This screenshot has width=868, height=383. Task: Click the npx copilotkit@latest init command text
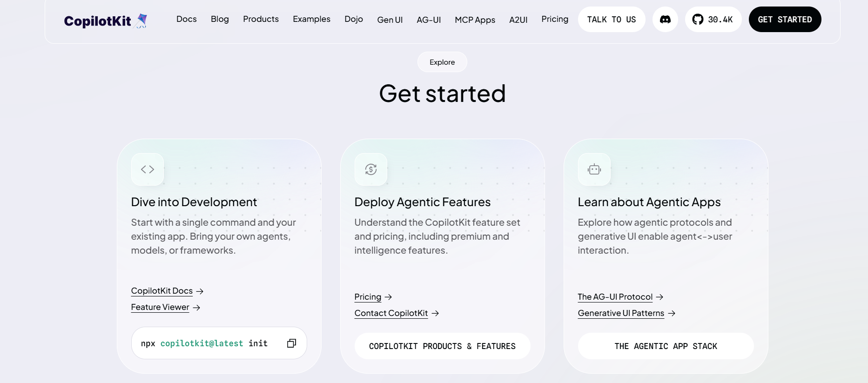204,343
